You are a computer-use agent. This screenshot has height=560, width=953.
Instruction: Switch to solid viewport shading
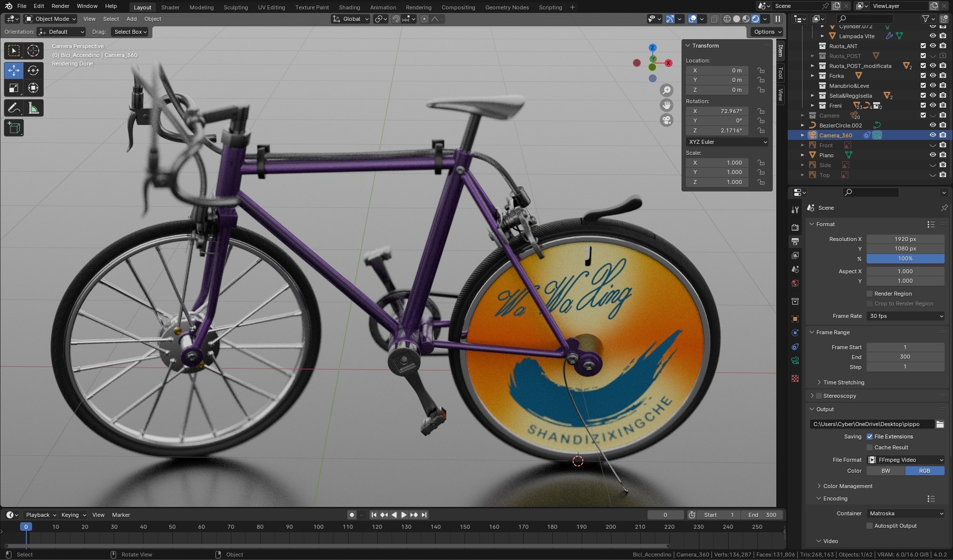pos(737,19)
